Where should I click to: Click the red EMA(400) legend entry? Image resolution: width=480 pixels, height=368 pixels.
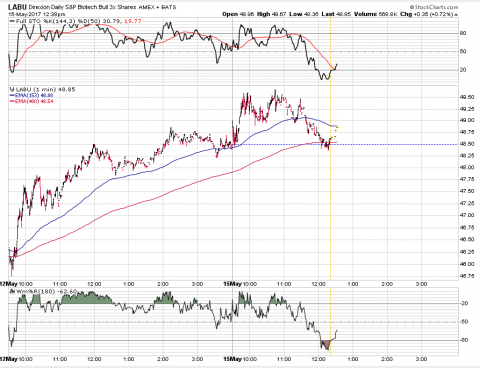coord(34,101)
